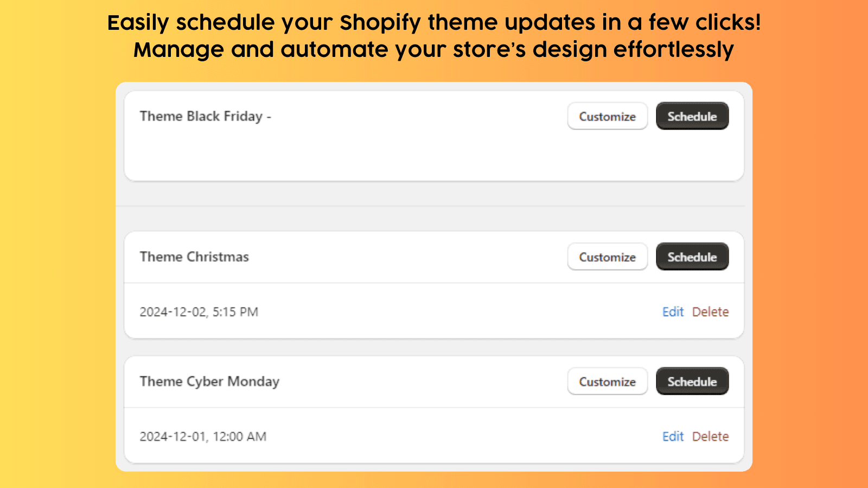Open the Theme Cyber Monday card
The width and height of the screenshot is (868, 488).
pyautogui.click(x=380, y=381)
